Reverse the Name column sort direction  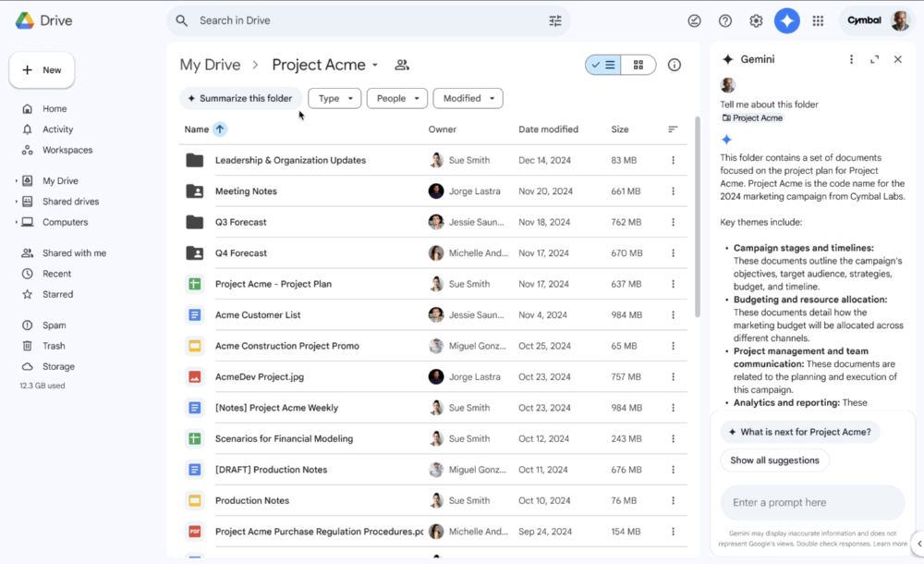220,129
